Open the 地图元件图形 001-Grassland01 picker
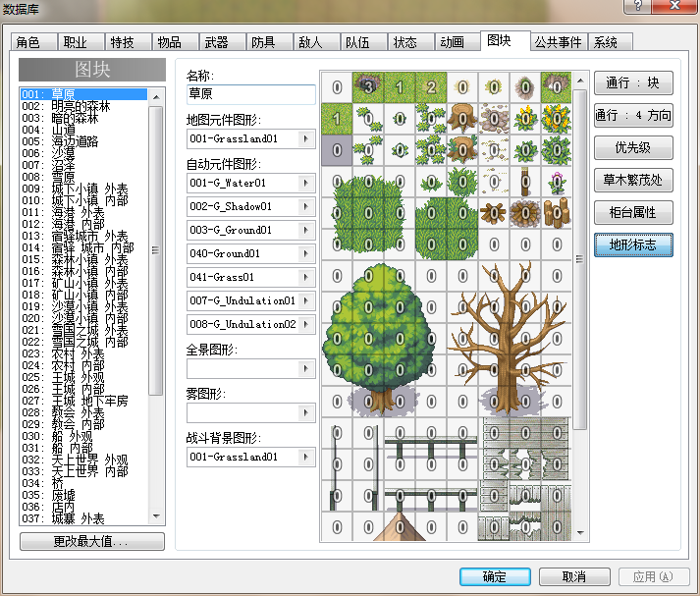Viewport: 700px width, 596px height. coord(305,138)
